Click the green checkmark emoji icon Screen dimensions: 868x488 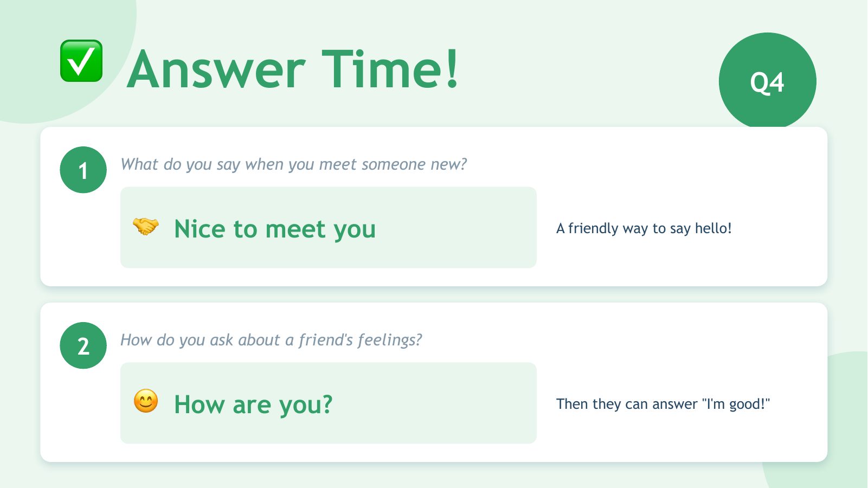tap(81, 61)
